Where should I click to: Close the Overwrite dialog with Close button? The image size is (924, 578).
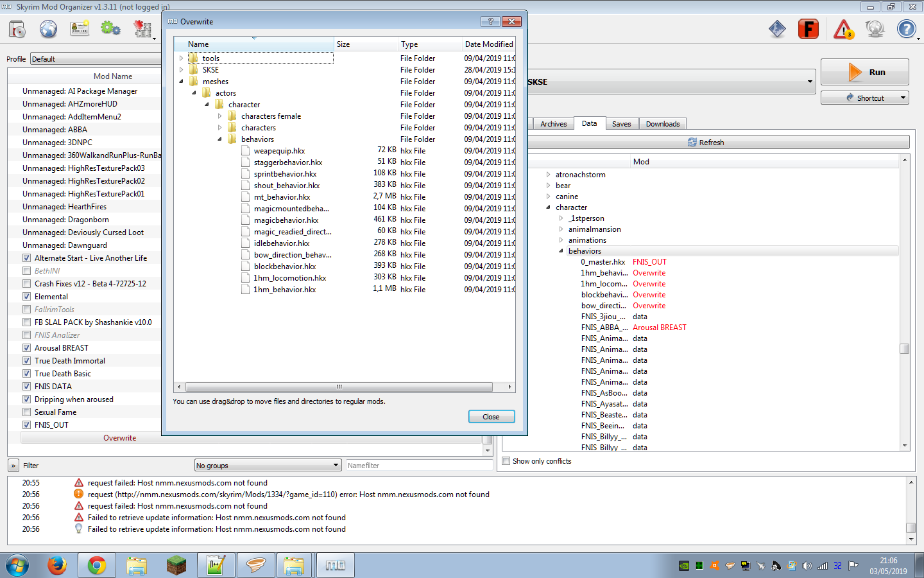[492, 417]
